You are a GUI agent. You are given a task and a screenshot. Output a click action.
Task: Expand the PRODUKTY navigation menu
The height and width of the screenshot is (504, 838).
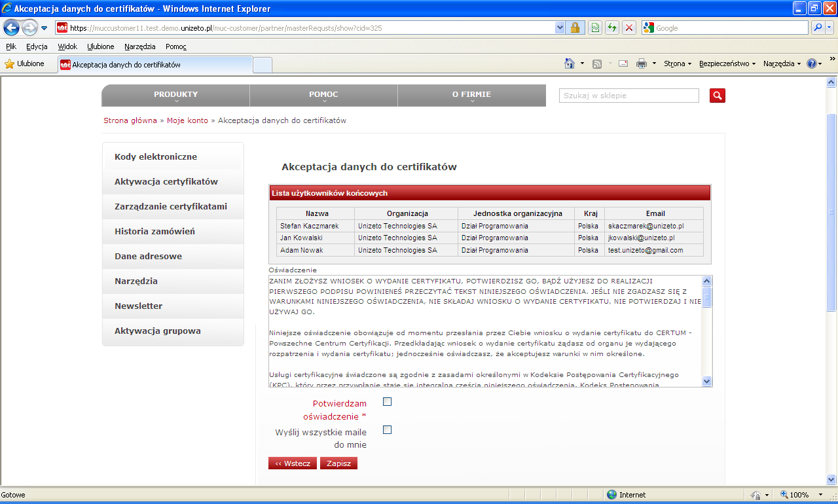coord(175,96)
